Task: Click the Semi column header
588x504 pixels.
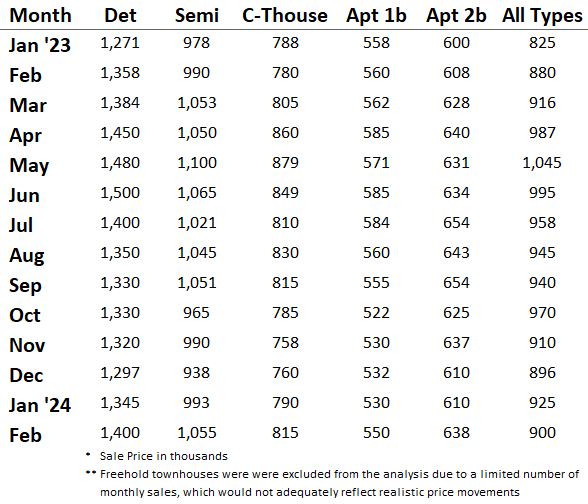Action: tap(197, 16)
